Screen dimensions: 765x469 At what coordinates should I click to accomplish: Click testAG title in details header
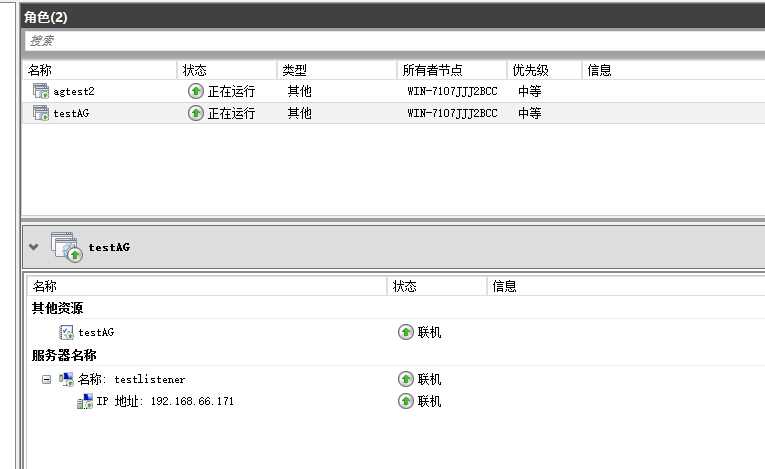pyautogui.click(x=109, y=247)
